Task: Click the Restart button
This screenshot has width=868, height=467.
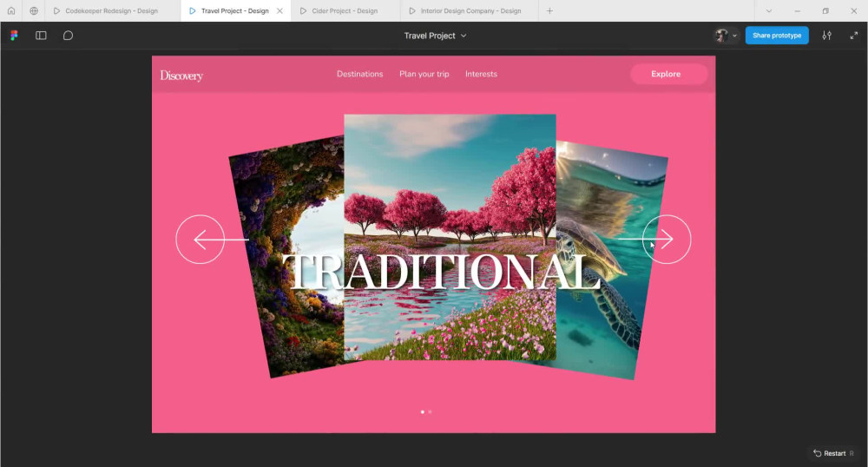Action: [x=833, y=453]
